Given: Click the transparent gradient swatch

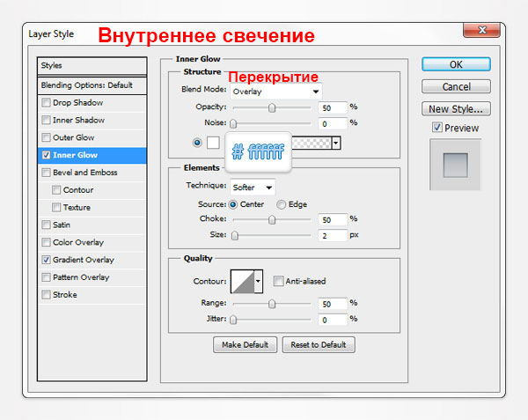Looking at the screenshot, I should (x=312, y=144).
